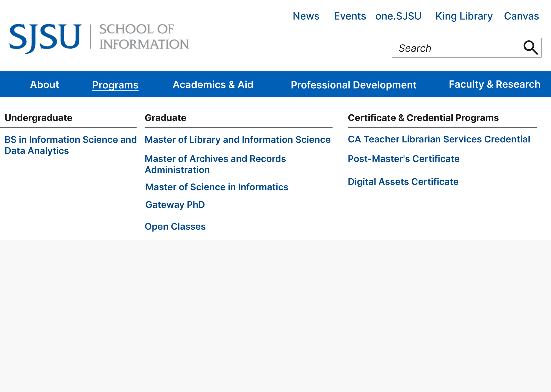Click the Undergraduate column heading
Screen dimensions: 551x392
pos(39,118)
